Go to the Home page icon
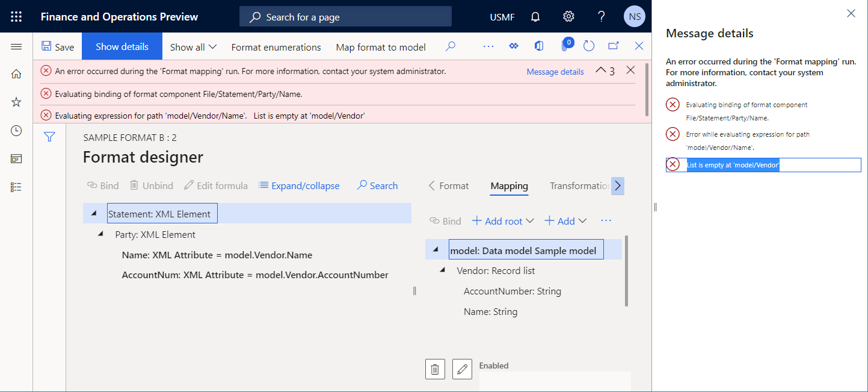The image size is (868, 392). coord(16,74)
